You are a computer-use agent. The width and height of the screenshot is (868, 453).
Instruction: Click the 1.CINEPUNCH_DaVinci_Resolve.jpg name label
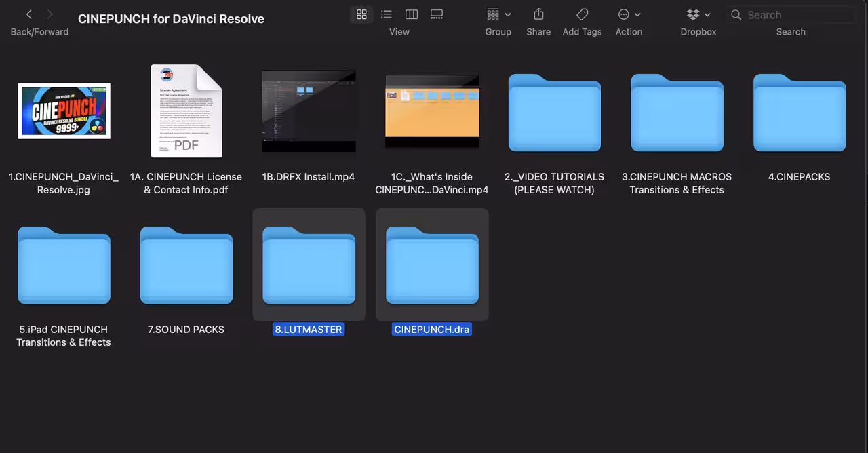[x=64, y=183]
